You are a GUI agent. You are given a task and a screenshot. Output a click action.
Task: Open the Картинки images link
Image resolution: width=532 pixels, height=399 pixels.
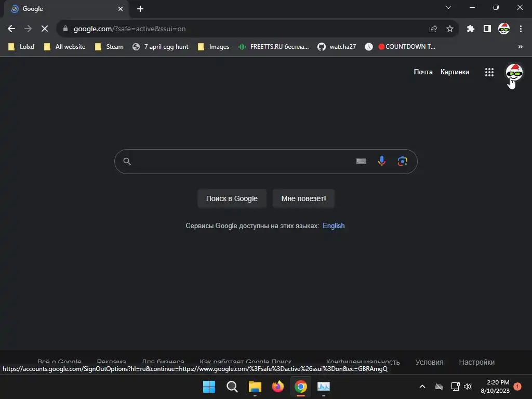coord(455,72)
